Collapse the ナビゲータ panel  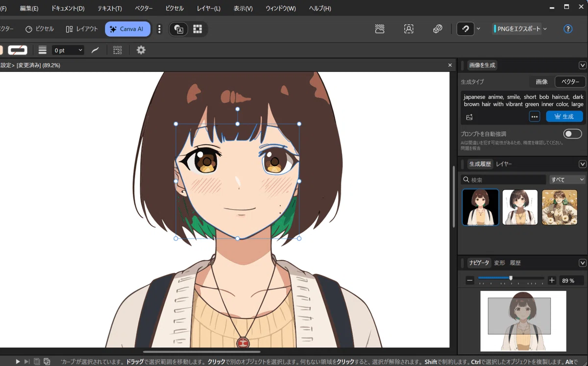[x=583, y=263]
